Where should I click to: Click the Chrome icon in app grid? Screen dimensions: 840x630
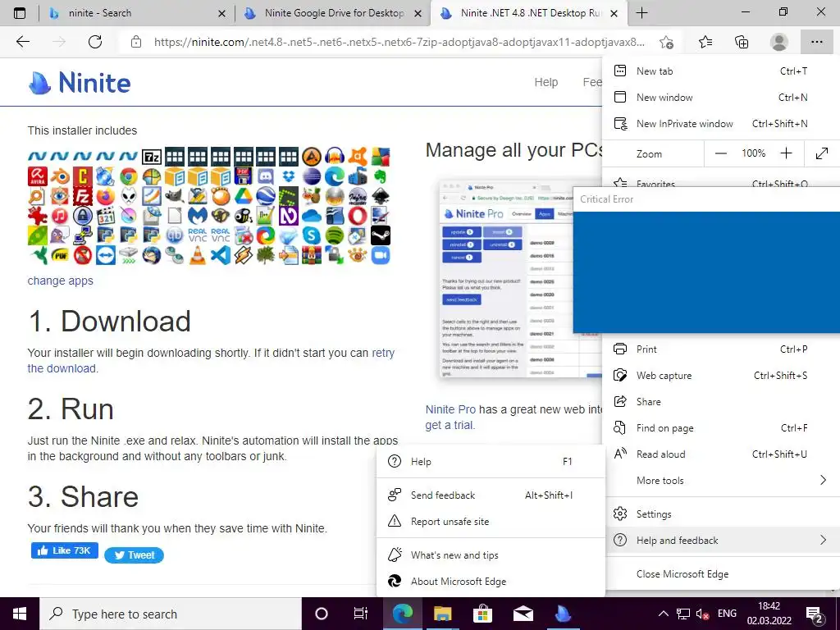(x=129, y=176)
